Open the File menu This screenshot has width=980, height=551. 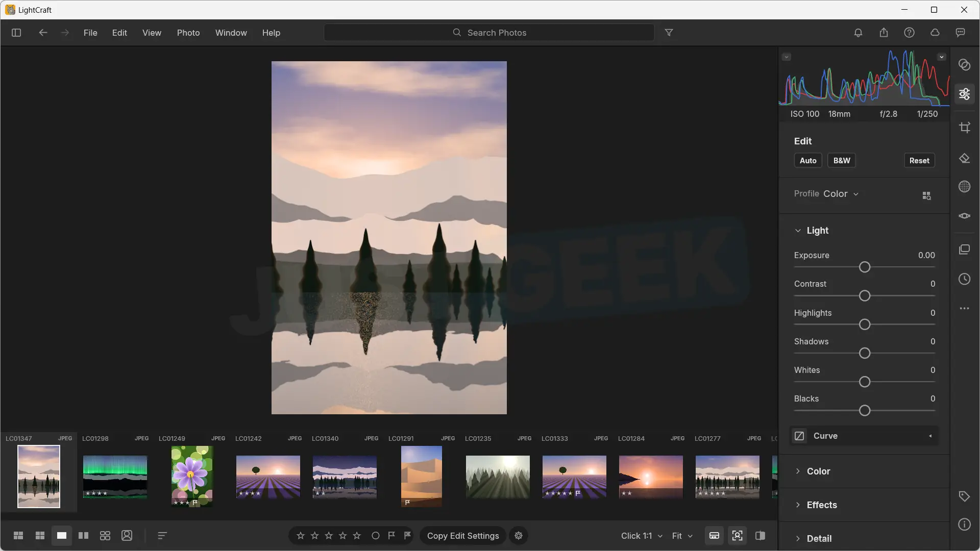point(90,33)
